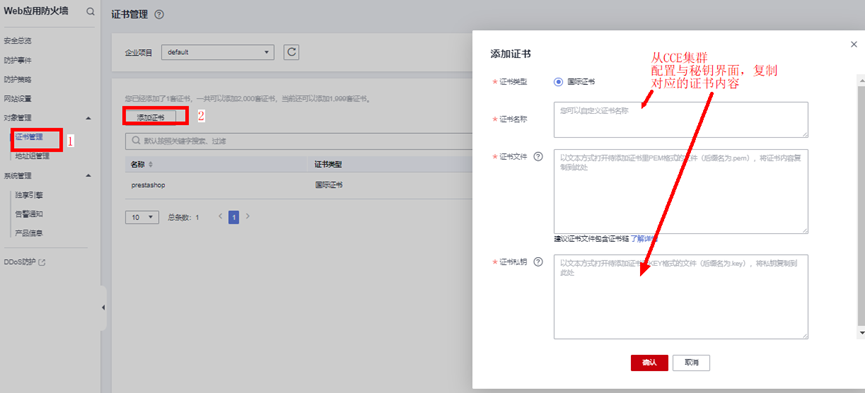Viewport: 865px width, 393px height.
Task: Click the 证书类型 column header
Action: tap(328, 165)
